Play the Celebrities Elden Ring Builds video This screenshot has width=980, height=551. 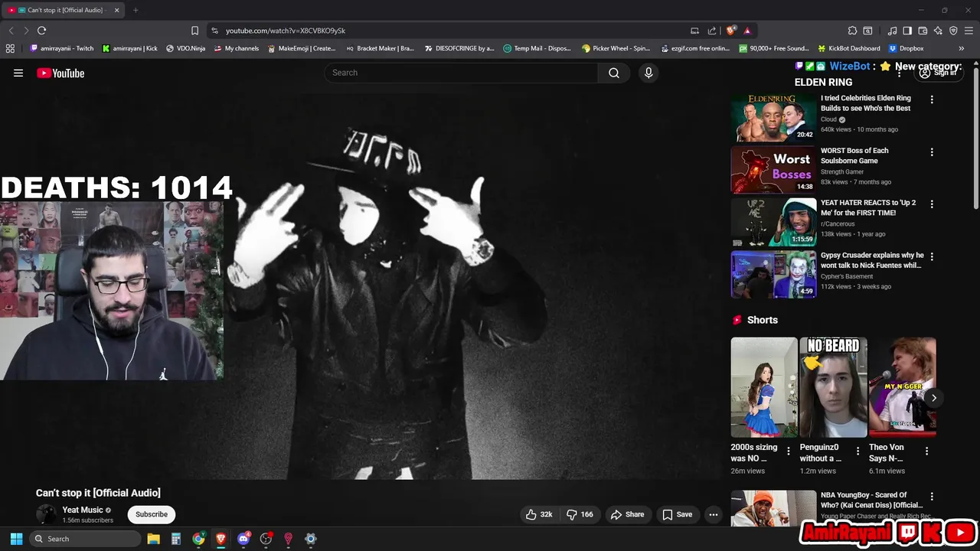(x=773, y=118)
